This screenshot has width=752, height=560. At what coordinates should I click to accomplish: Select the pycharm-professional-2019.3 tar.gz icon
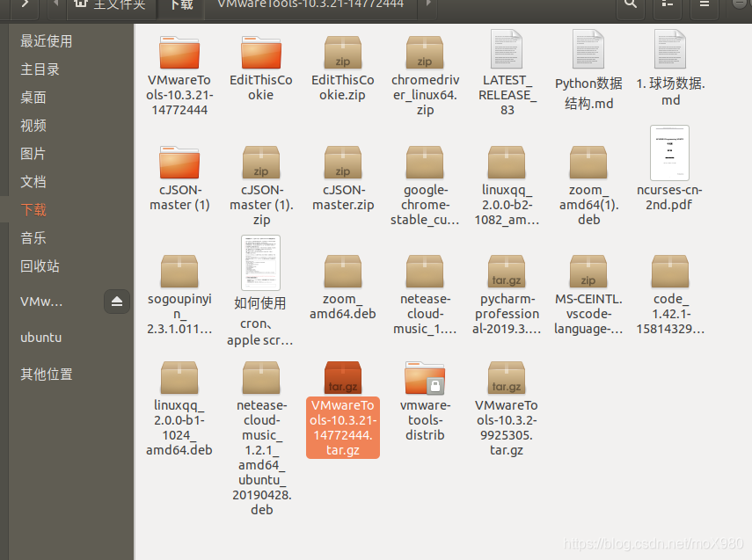[507, 272]
